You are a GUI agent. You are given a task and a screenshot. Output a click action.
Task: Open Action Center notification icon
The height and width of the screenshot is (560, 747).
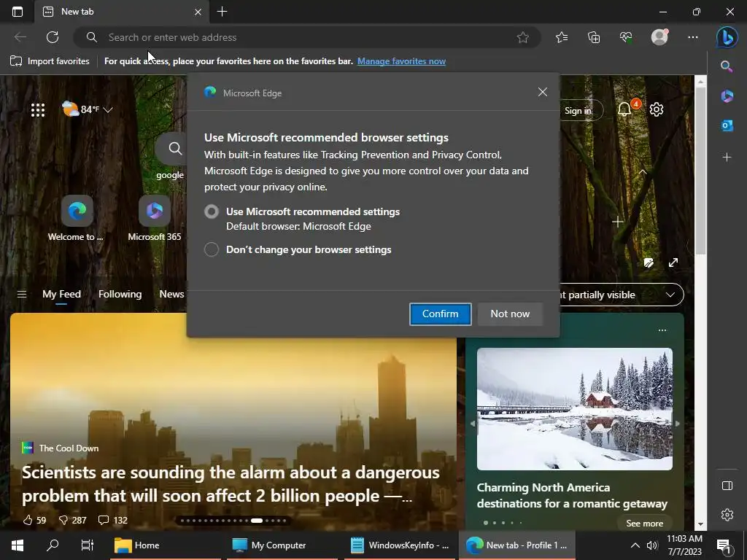point(724,547)
